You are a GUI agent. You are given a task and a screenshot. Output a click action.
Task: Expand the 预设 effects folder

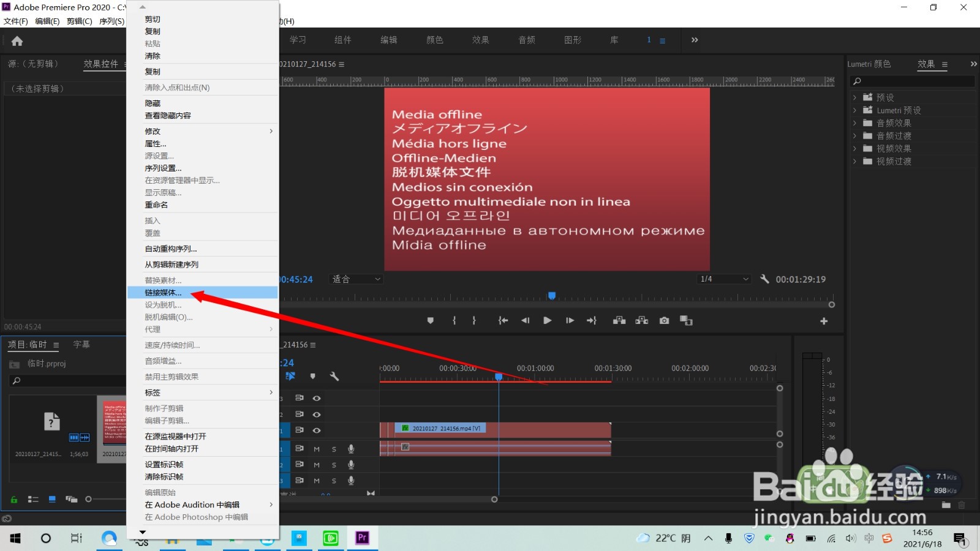(854, 97)
